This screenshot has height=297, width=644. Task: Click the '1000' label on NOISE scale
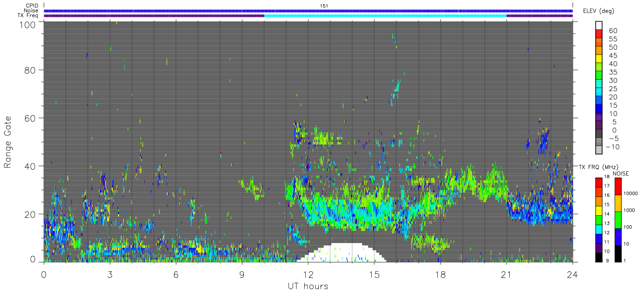click(630, 210)
